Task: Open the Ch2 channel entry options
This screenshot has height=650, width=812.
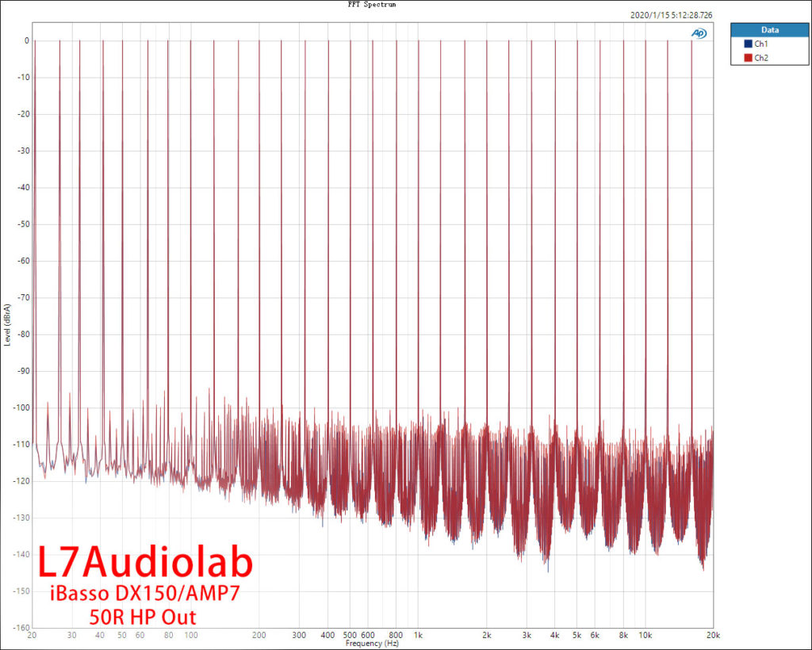Action: click(759, 57)
